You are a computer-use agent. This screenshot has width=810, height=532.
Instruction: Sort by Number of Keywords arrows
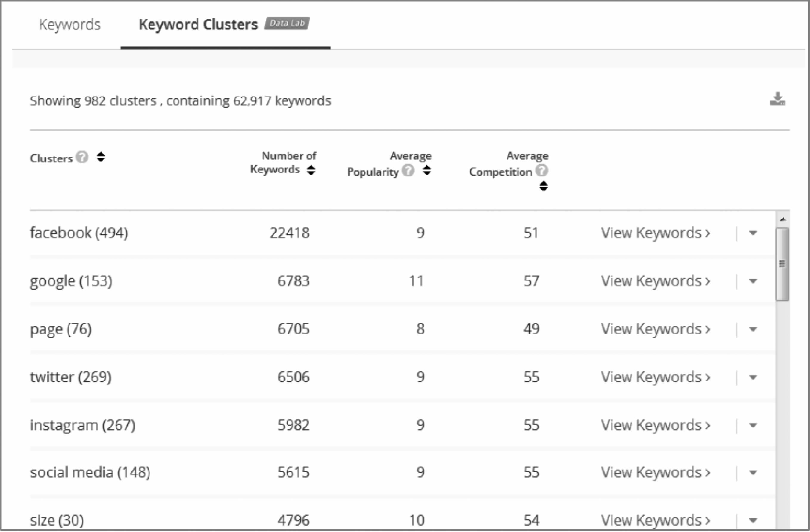(x=311, y=170)
